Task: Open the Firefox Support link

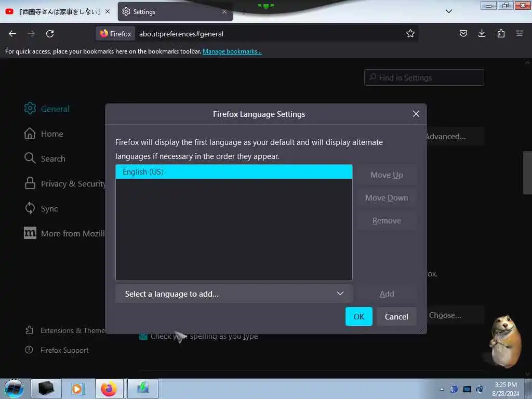Action: pos(57,350)
